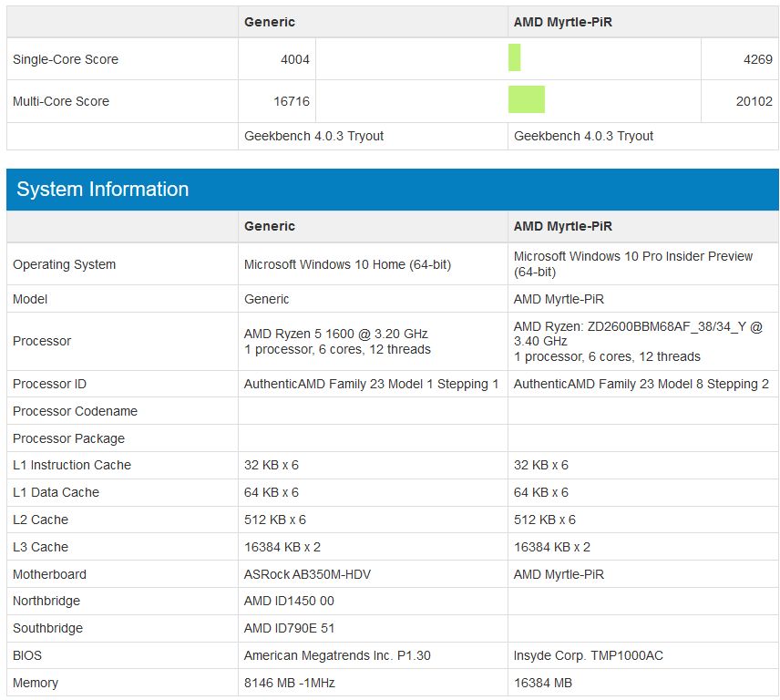The image size is (780, 700).
Task: Select the Single-Core Score label
Action: pos(66,59)
